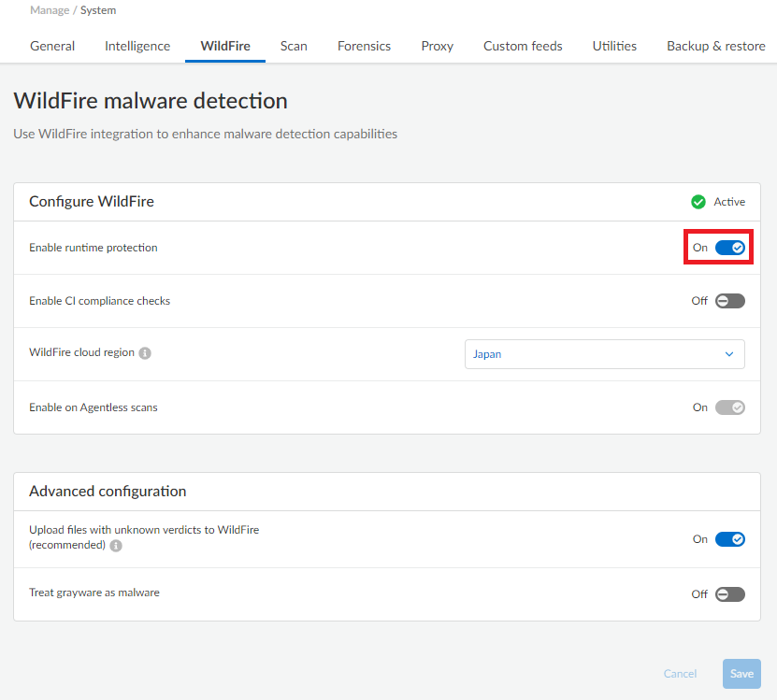The height and width of the screenshot is (700, 777).
Task: Open the Backup & restore tab
Action: tap(716, 46)
